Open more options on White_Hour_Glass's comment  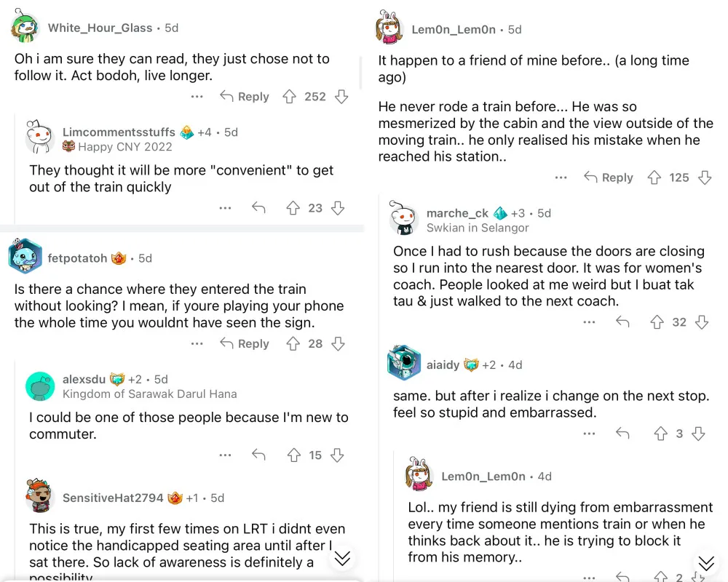click(197, 97)
